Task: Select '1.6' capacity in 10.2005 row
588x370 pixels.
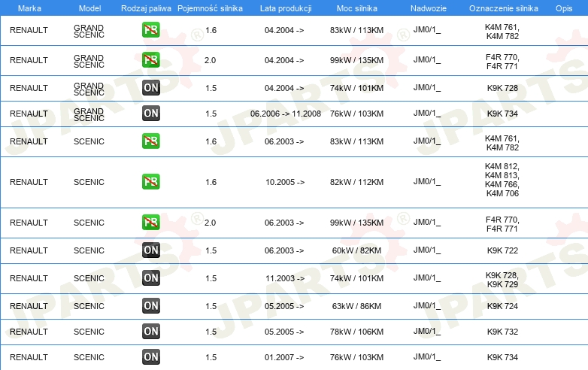Action: point(211,182)
